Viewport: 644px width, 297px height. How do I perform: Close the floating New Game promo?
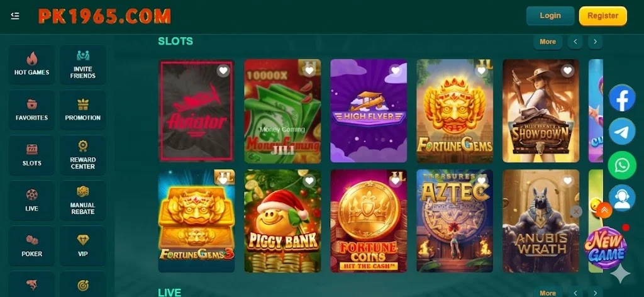coord(576,211)
